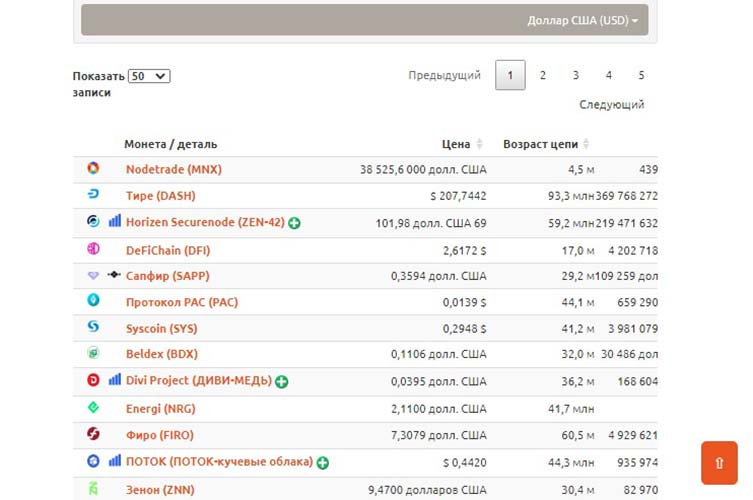Click the bar chart icon beside Horizen Securenode

click(115, 221)
